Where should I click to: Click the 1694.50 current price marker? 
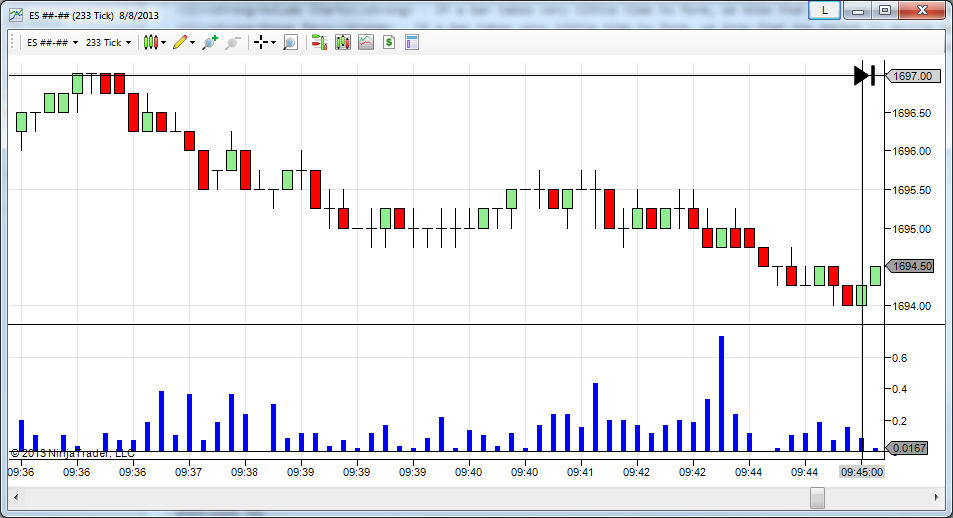pos(912,267)
